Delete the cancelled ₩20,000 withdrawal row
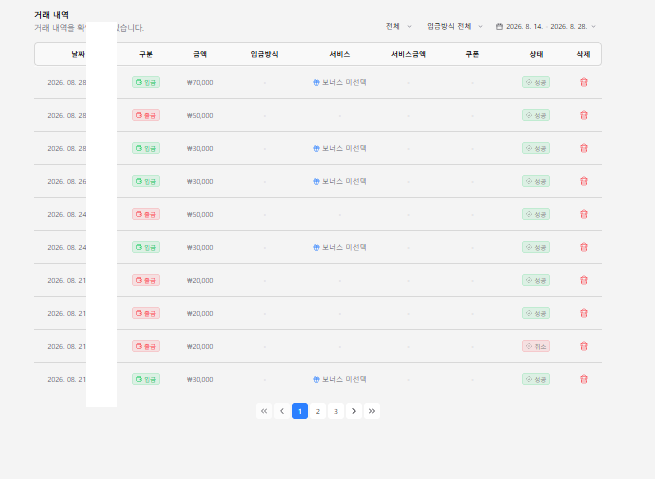655x479 pixels. (x=584, y=346)
